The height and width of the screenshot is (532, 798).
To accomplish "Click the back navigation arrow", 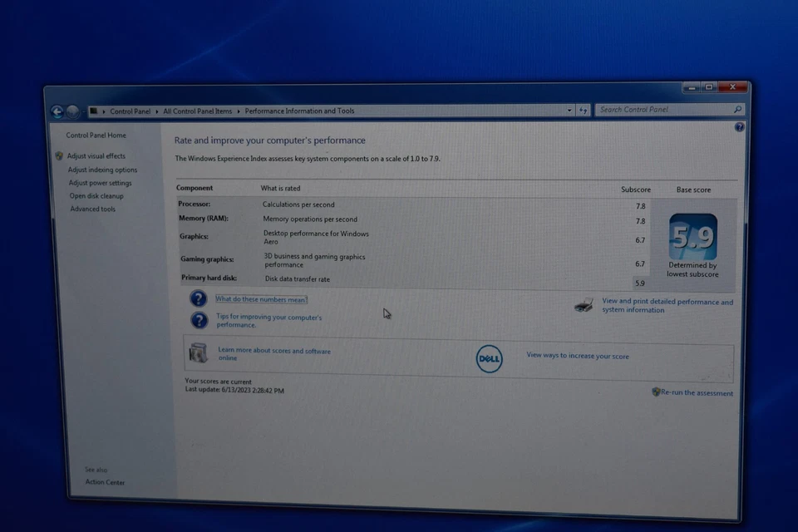I will (57, 111).
